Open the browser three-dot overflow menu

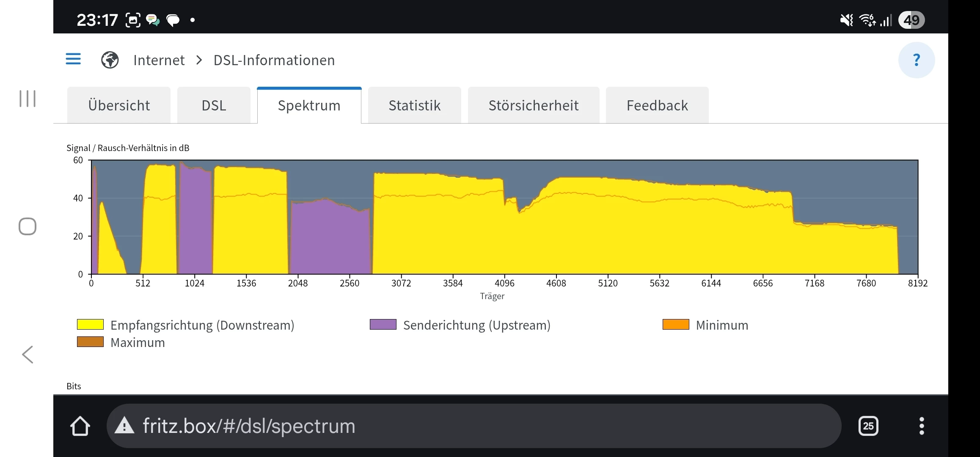click(921, 426)
